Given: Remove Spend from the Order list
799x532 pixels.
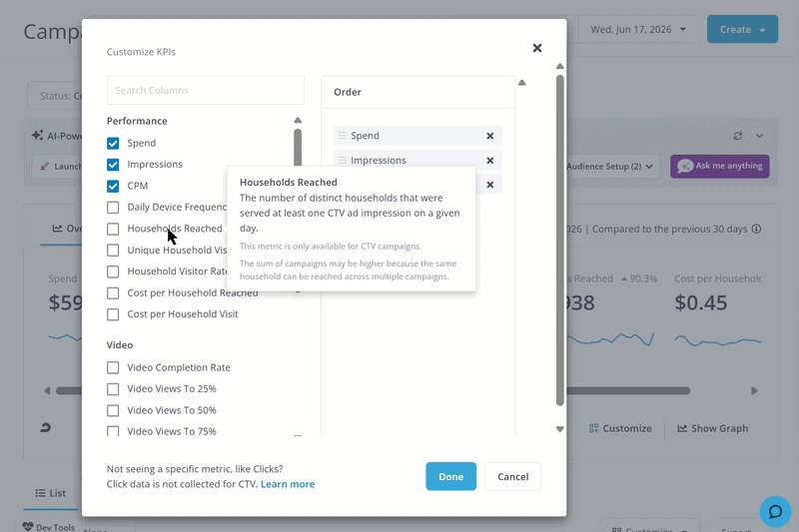Looking at the screenshot, I should coord(489,136).
